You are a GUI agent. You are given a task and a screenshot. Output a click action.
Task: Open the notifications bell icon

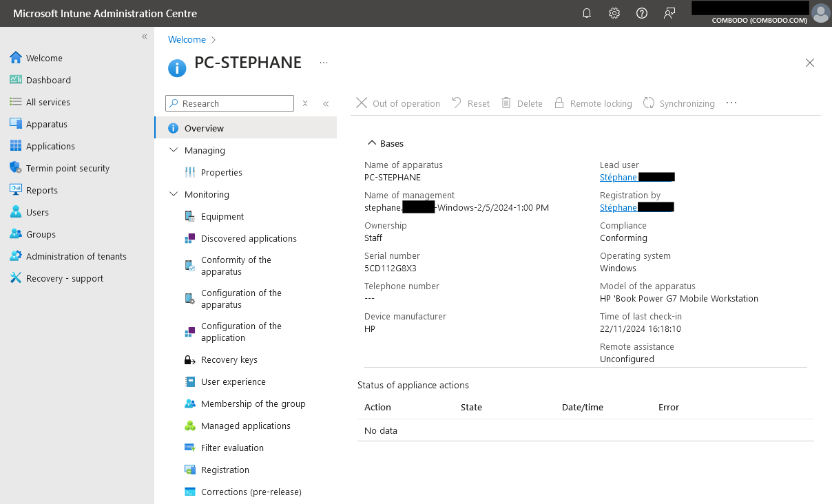pos(587,13)
